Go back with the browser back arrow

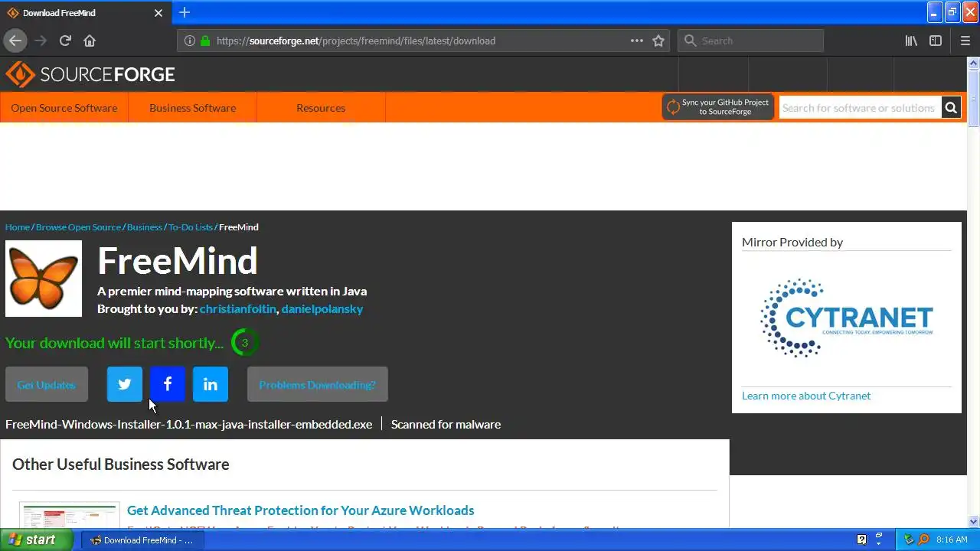15,41
